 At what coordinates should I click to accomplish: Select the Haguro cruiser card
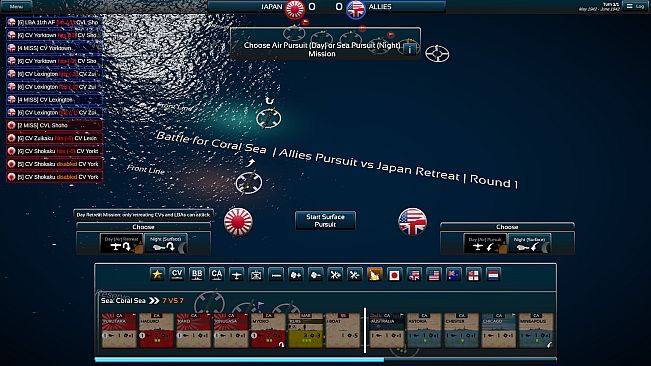157,330
